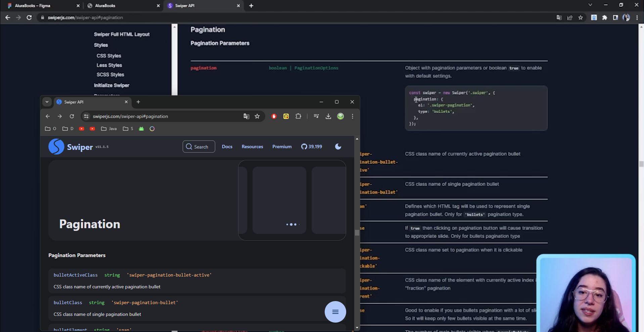The width and height of the screenshot is (644, 332).
Task: Click the PaginationOptions type link
Action: (x=316, y=68)
